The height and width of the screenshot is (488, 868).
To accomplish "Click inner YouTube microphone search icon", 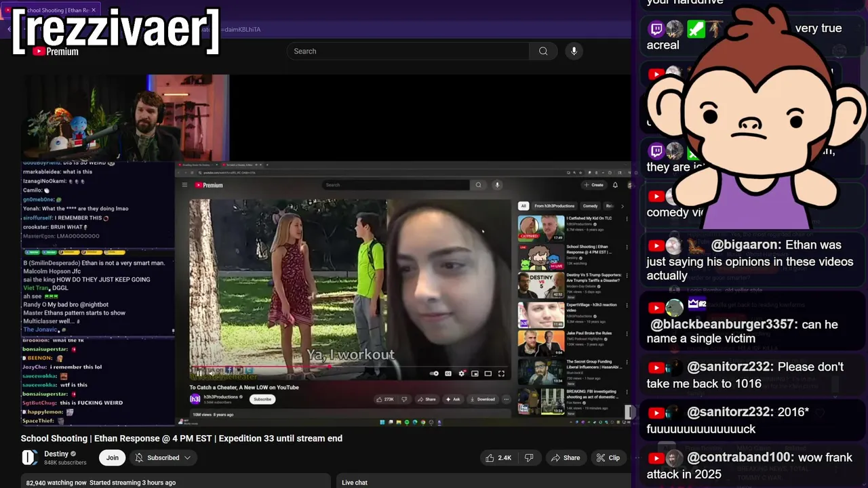I will coord(496,185).
